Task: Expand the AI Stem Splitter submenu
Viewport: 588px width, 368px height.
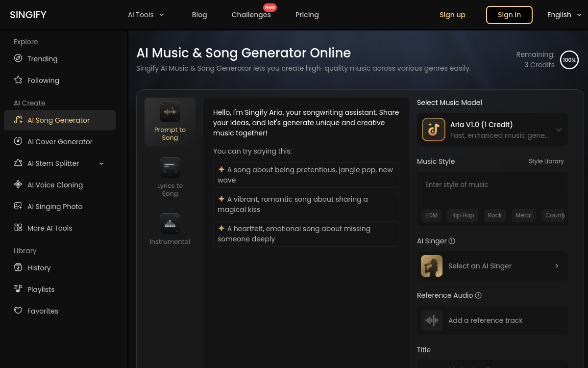Action: 101,163
